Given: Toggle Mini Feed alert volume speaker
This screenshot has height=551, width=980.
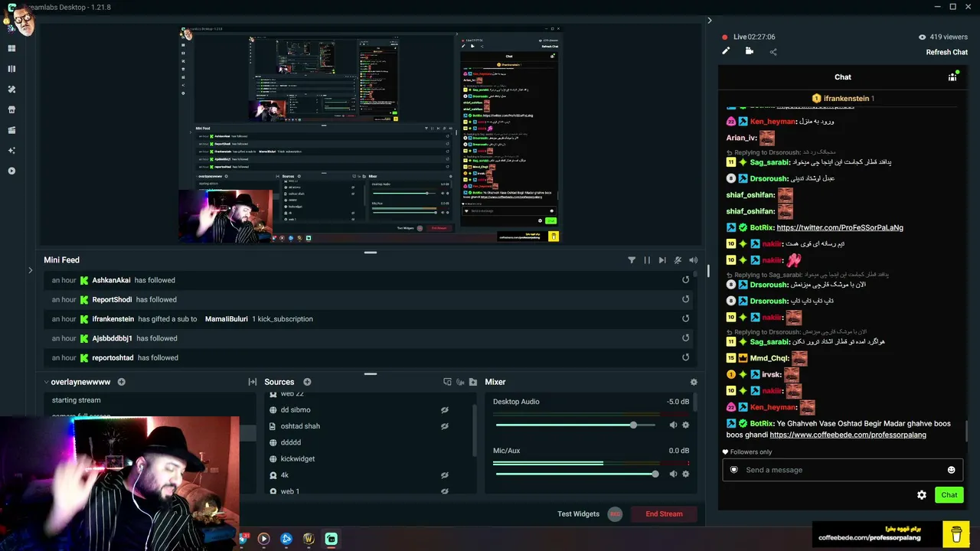Looking at the screenshot, I should click(694, 260).
